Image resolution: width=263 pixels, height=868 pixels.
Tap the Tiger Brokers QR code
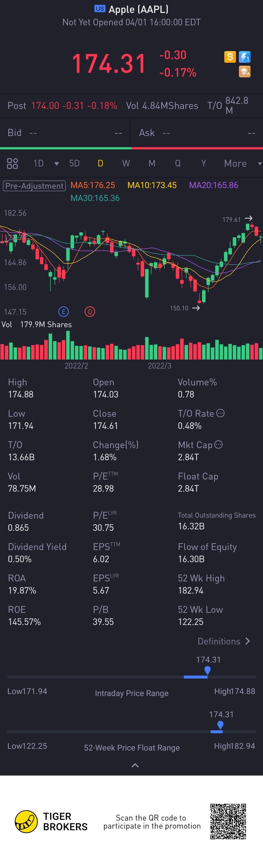pos(228,822)
